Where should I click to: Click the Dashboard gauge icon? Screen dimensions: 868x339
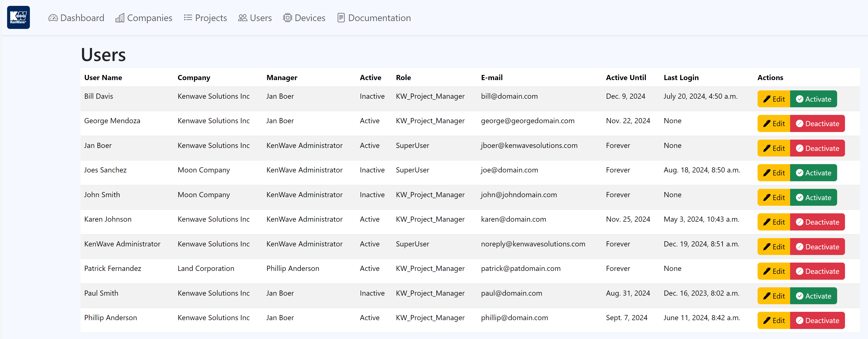(53, 18)
